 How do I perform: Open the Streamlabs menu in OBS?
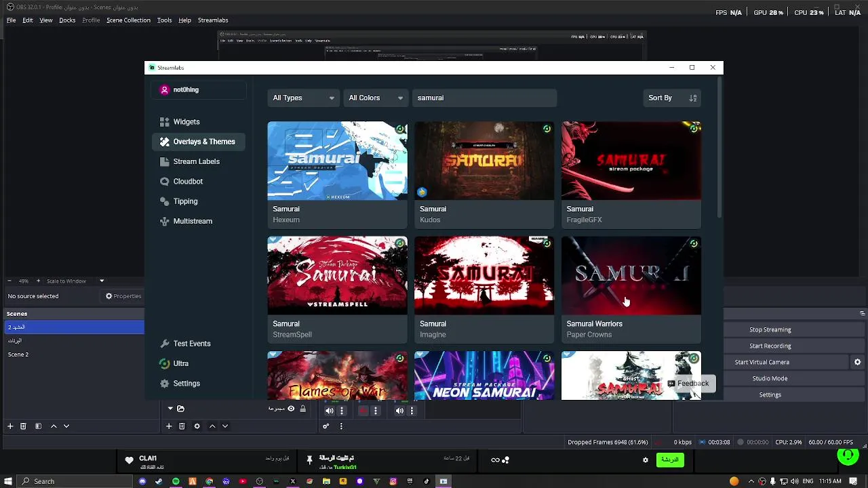click(213, 20)
